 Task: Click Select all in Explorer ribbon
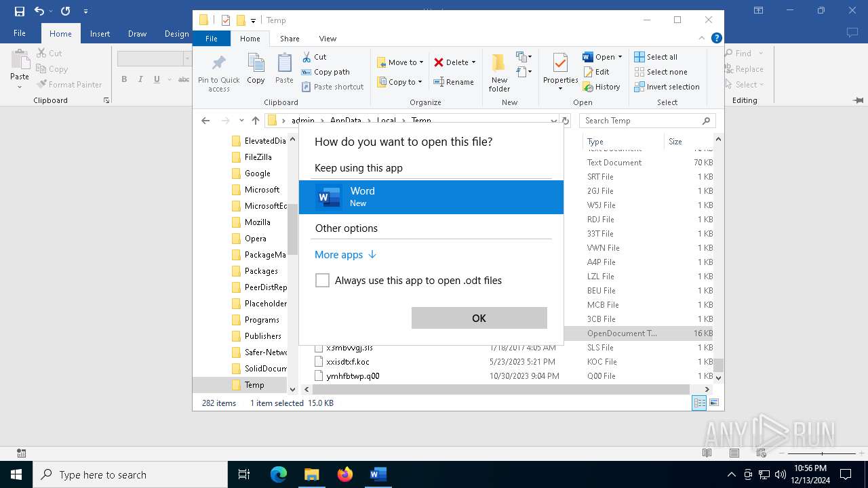656,57
